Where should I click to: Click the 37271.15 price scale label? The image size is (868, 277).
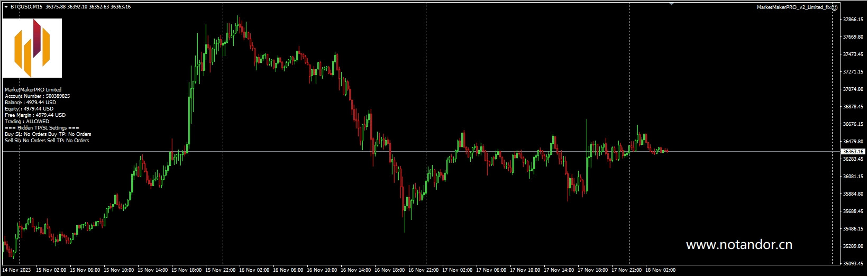(853, 72)
